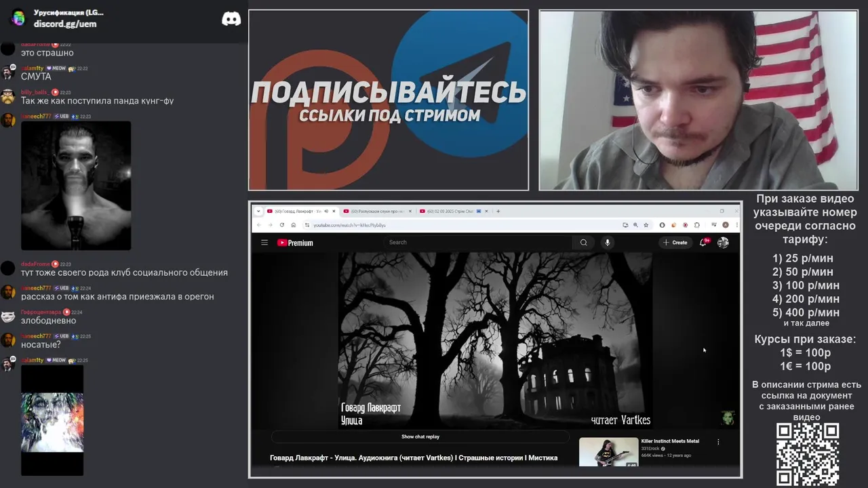The width and height of the screenshot is (868, 488).
Task: Click Killer Instinct Meets Metal title
Action: click(670, 441)
